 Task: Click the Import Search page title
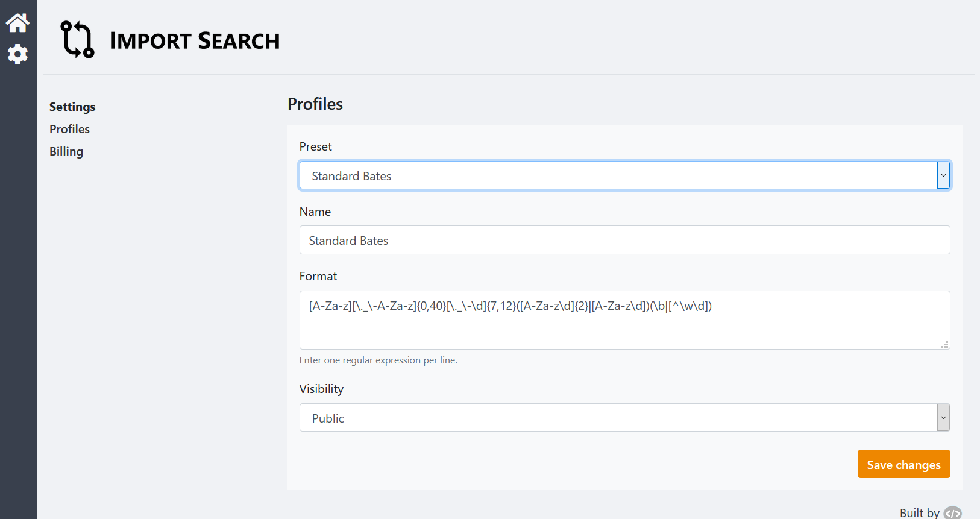pos(195,41)
